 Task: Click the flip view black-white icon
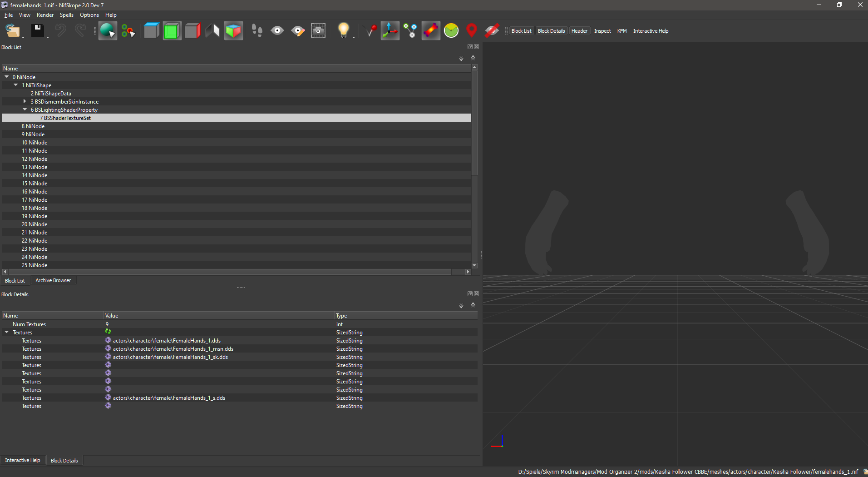(x=212, y=31)
